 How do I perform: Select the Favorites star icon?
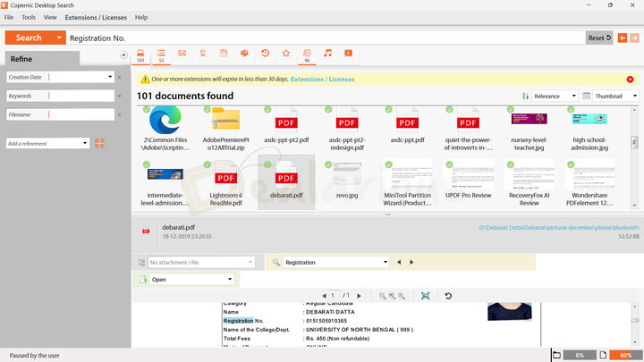pyautogui.click(x=286, y=53)
